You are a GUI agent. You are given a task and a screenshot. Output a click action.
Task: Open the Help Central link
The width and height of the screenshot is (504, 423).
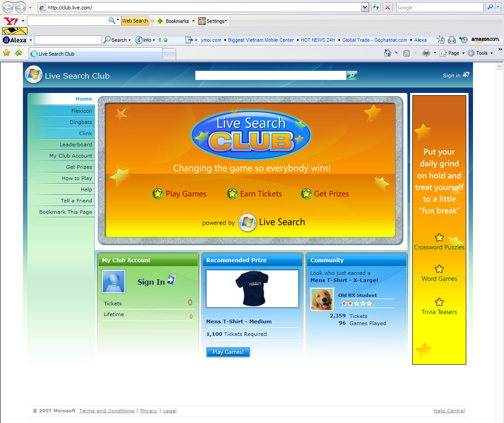449,410
